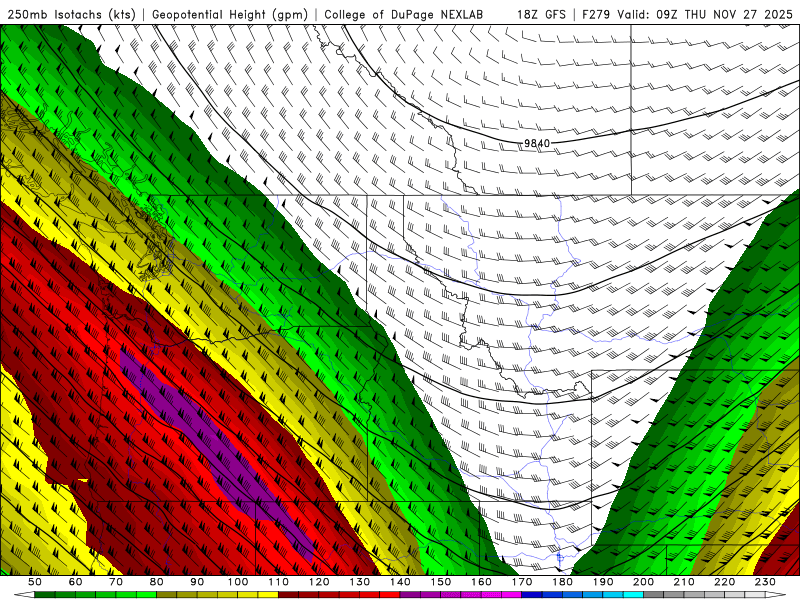Click the 220 label on the color scale

click(x=724, y=582)
